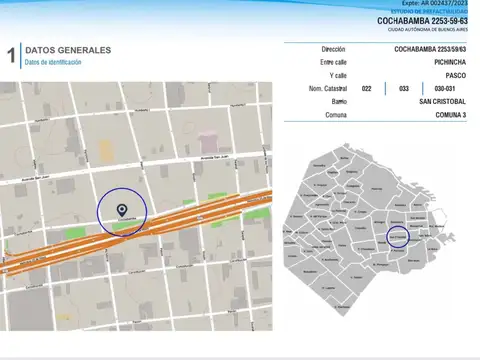Click the "Dirección" row label
Viewport: 480px width, 360px height.
pyautogui.click(x=333, y=49)
